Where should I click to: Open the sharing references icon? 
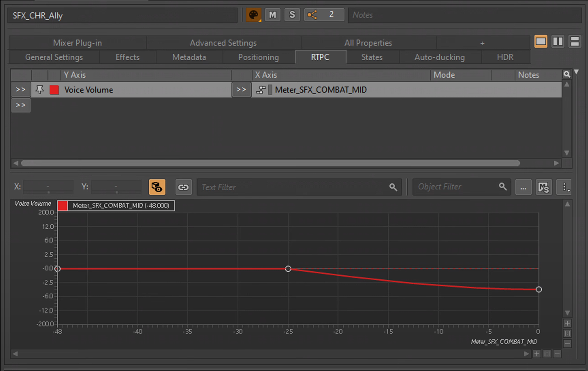coord(312,15)
